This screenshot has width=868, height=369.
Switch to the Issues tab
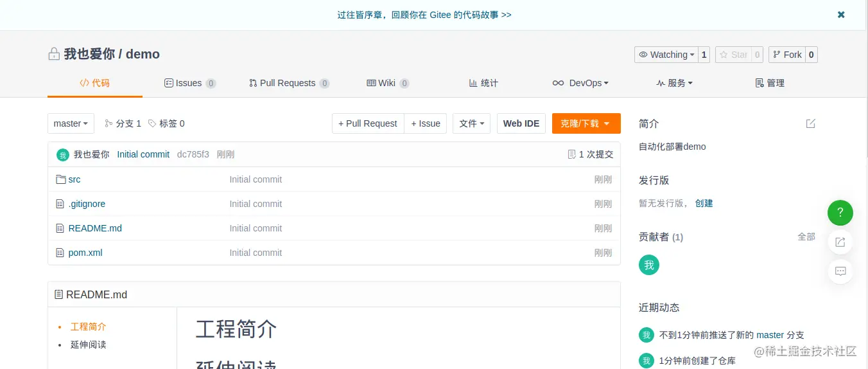190,83
